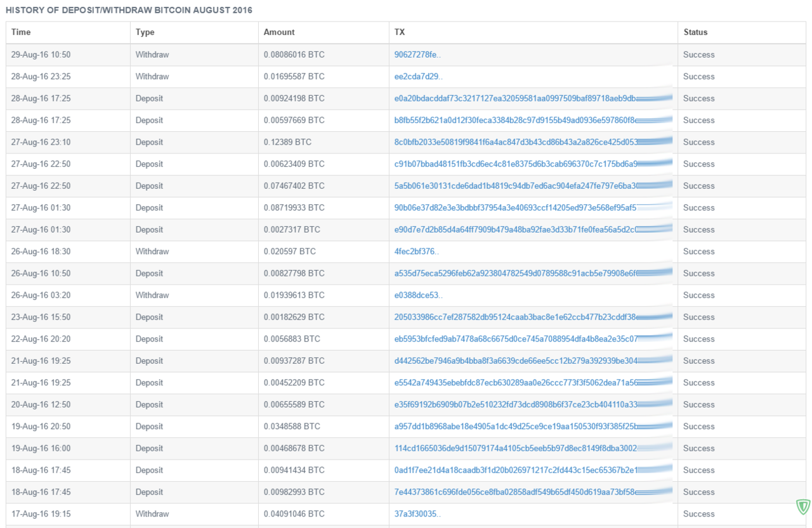
Task: Select the amount 0.07467402 BTC
Action: click(294, 186)
